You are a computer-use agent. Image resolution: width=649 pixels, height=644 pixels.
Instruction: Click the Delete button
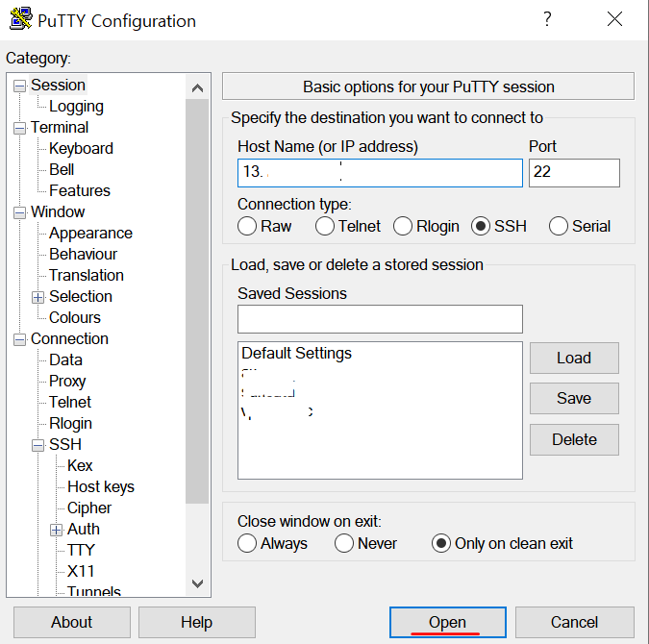click(574, 439)
